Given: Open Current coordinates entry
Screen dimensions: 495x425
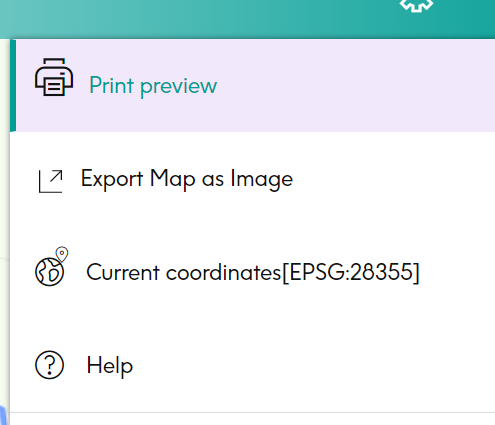Looking at the screenshot, I should (x=252, y=272).
